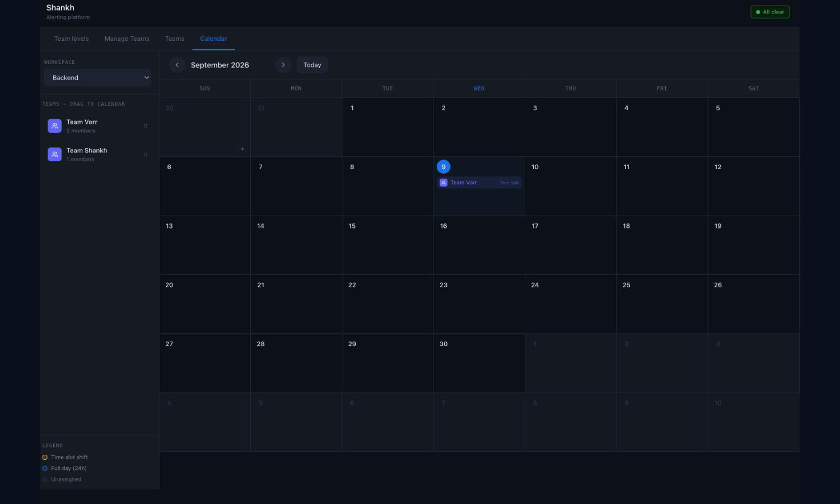The width and height of the screenshot is (840, 504).
Task: Select the highlighted day 9 circle
Action: [444, 167]
